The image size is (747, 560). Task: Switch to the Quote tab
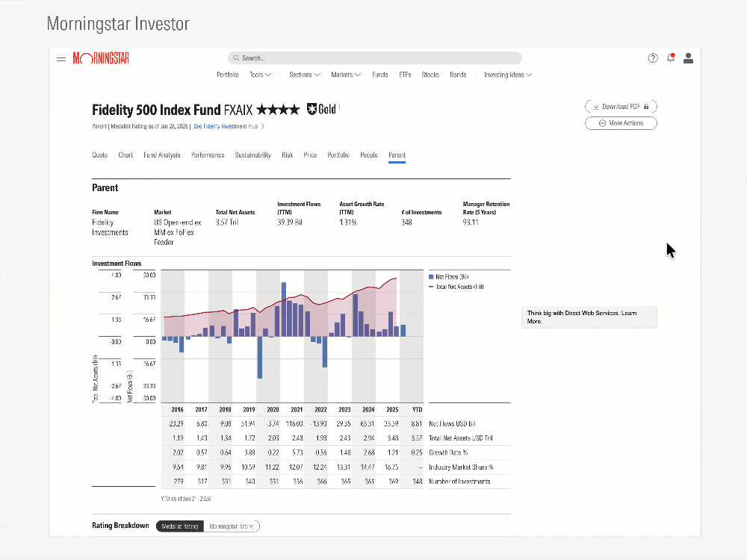point(100,155)
